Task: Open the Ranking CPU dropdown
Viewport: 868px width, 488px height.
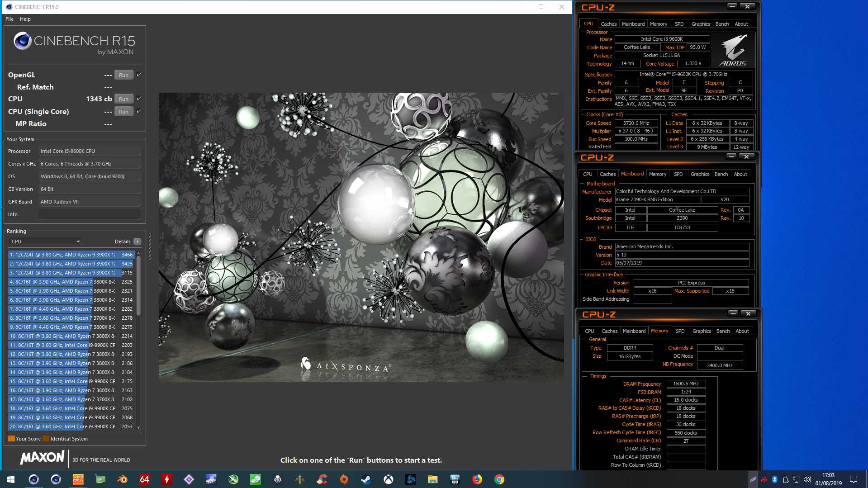Action: point(45,242)
